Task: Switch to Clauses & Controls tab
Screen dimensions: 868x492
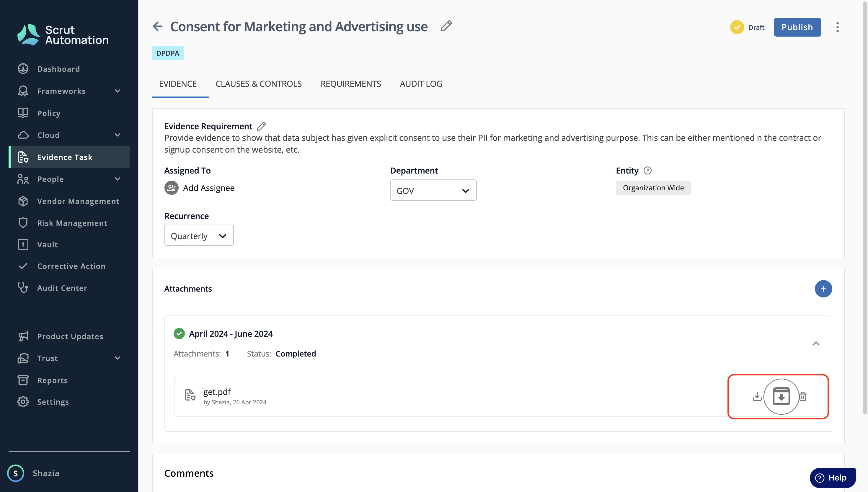Action: pos(259,84)
